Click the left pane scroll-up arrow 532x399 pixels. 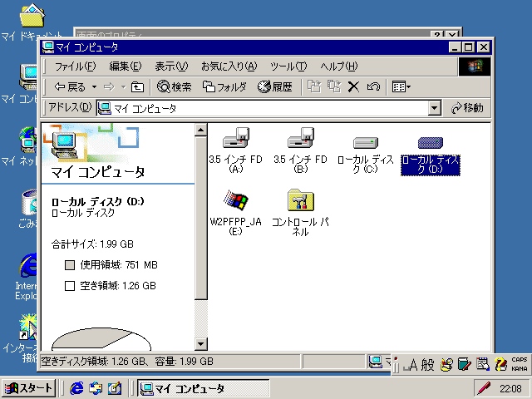[x=201, y=130]
